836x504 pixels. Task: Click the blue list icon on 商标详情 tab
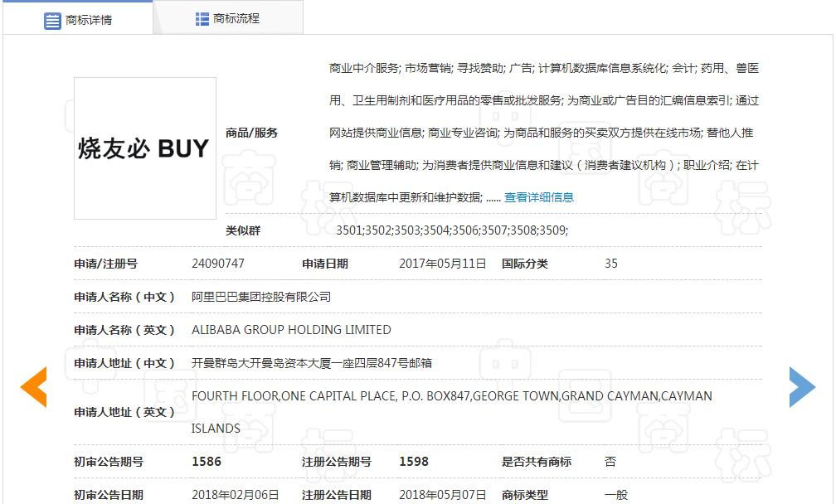[52, 21]
